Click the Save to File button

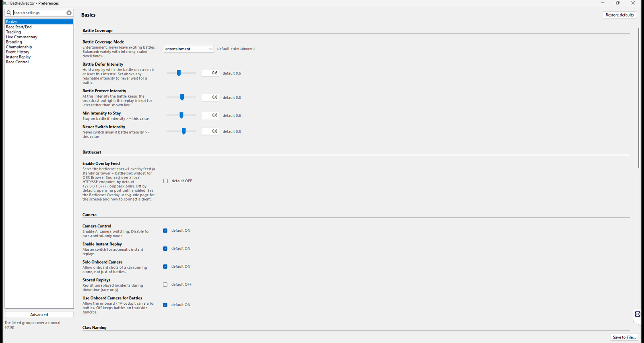click(624, 337)
